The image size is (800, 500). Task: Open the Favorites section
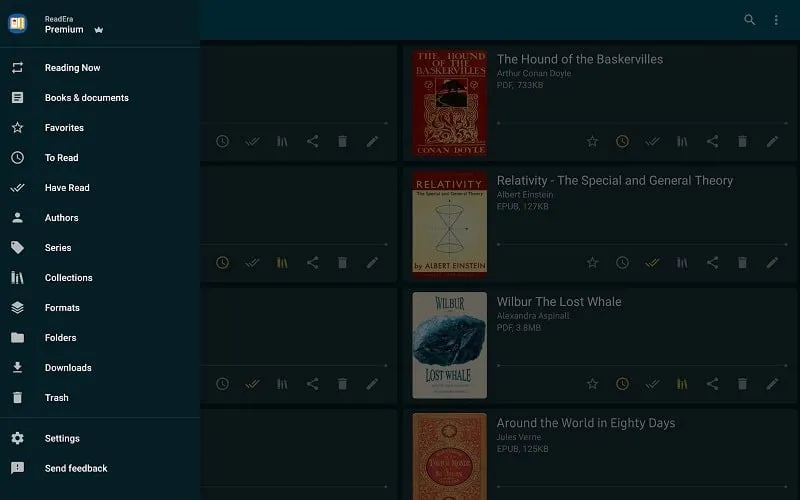click(64, 128)
